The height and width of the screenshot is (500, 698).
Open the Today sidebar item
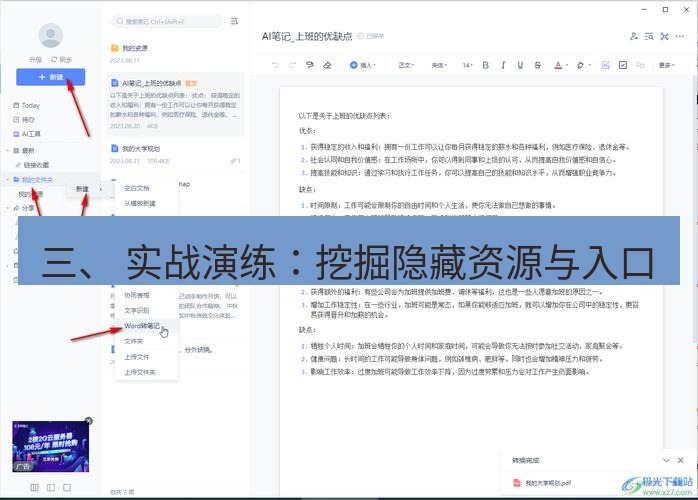click(x=27, y=106)
